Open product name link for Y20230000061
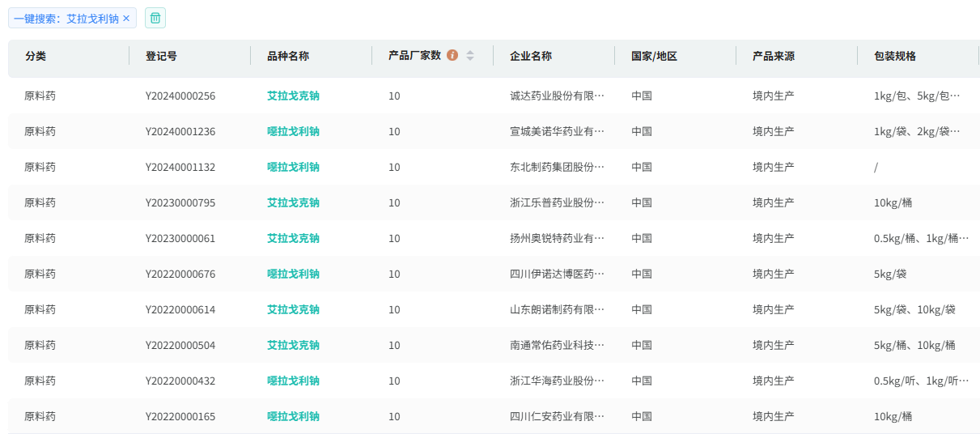The height and width of the screenshot is (434, 980). tap(293, 238)
